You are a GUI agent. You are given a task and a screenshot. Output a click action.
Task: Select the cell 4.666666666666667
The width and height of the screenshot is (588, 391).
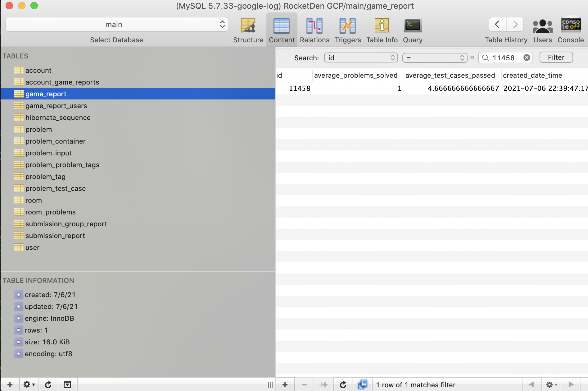[452, 88]
